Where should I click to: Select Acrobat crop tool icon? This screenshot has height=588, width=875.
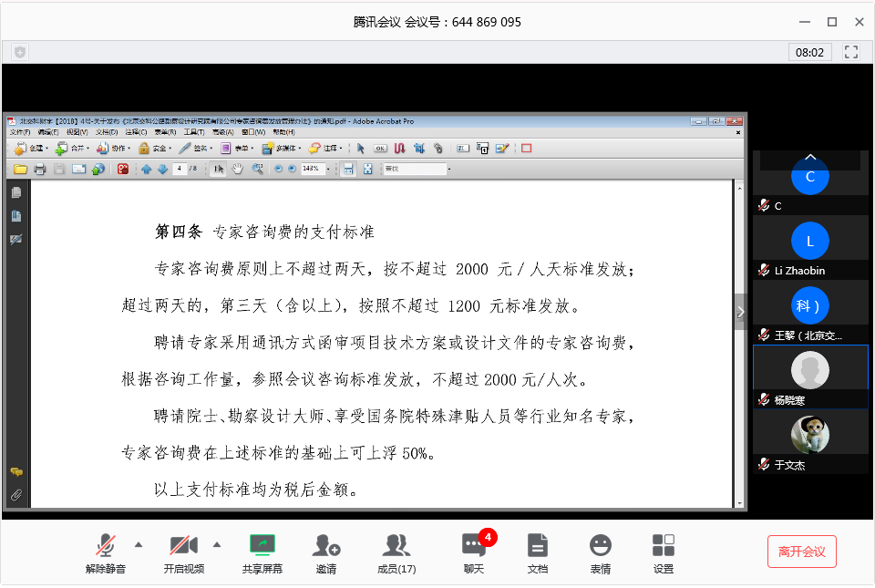point(419,149)
